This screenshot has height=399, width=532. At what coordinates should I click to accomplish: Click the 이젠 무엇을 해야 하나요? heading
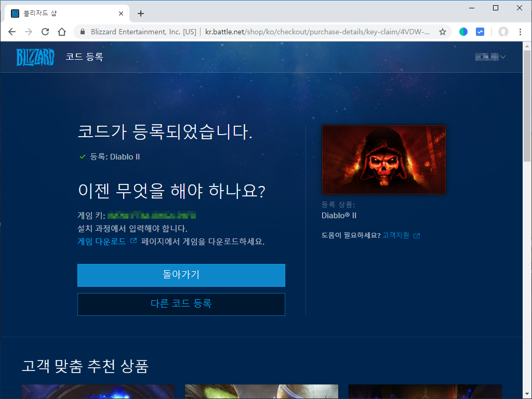171,191
